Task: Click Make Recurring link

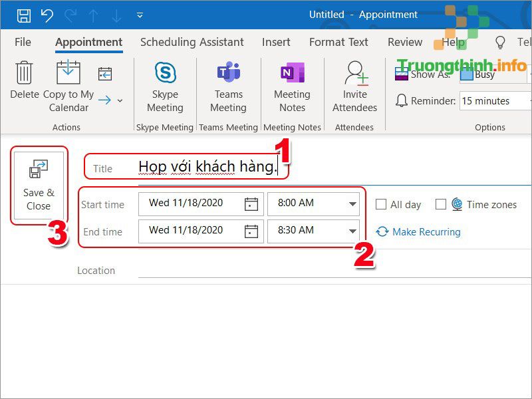Action: 418,231
